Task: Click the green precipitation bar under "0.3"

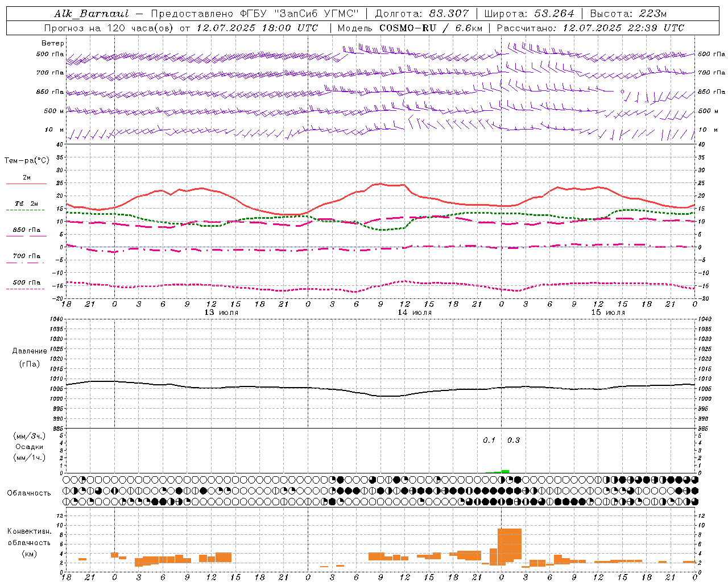Action: click(505, 471)
